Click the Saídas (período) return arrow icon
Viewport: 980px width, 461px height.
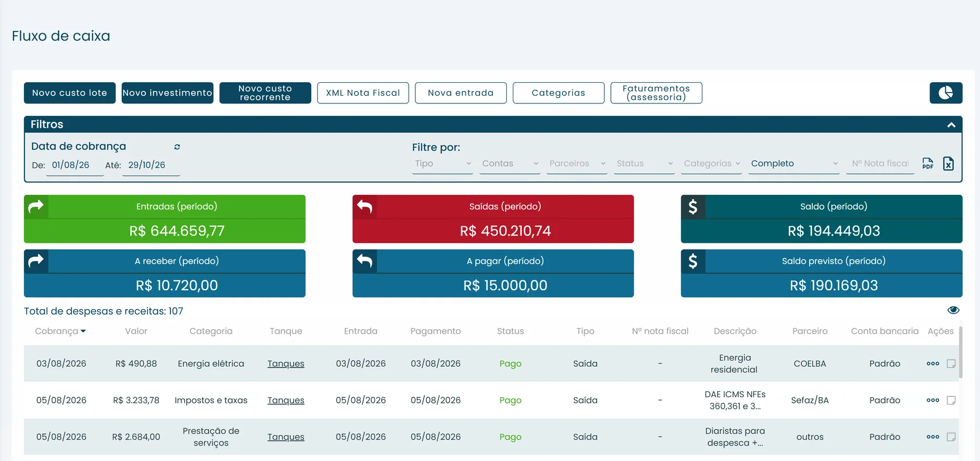[x=365, y=207]
